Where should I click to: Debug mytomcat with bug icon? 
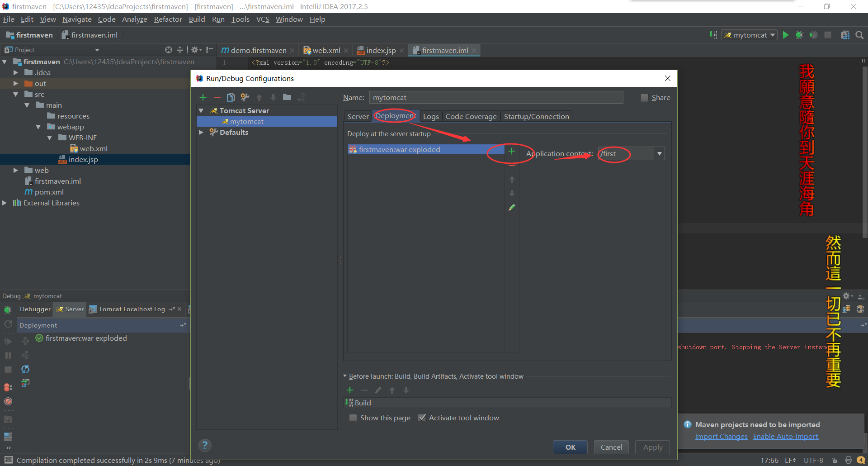(799, 35)
